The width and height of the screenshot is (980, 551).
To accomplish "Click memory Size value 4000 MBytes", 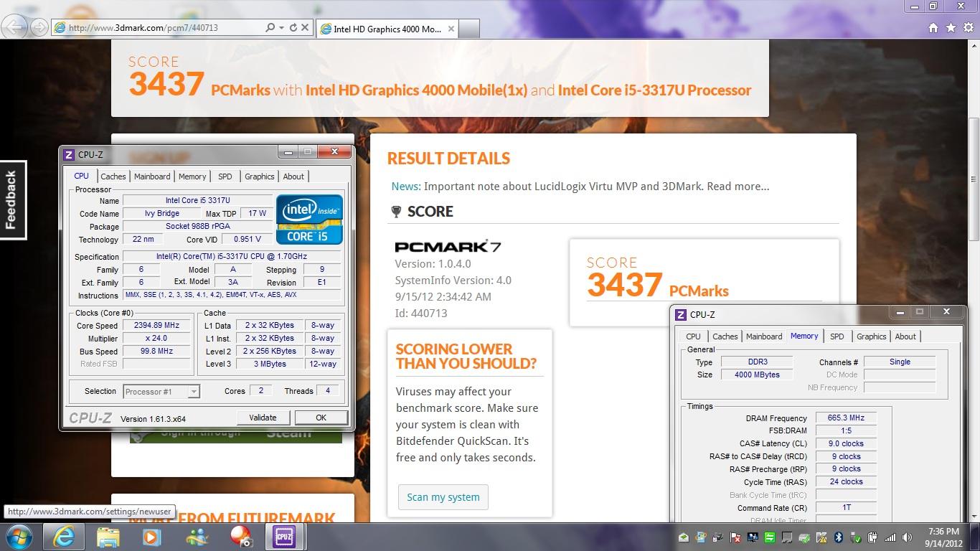I will 757,375.
